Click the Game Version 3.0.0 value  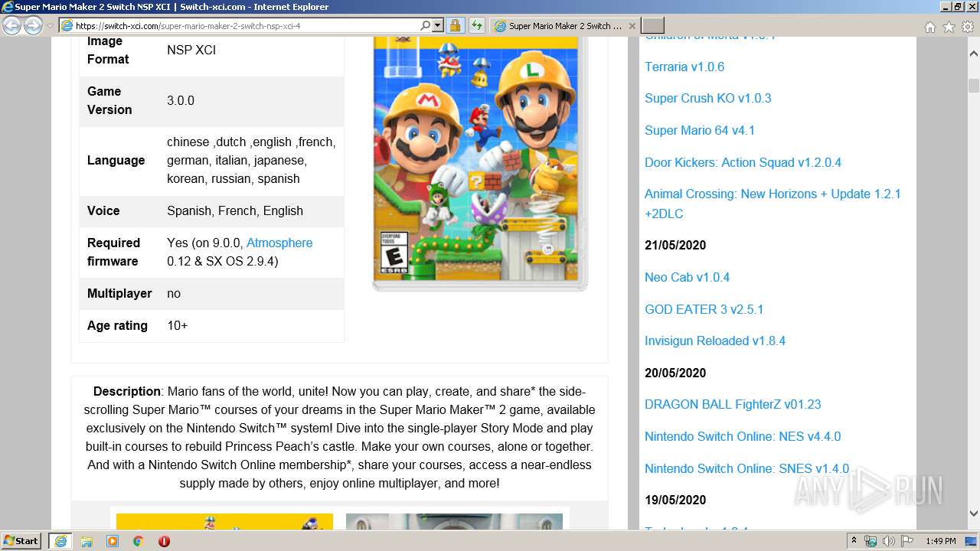(181, 100)
